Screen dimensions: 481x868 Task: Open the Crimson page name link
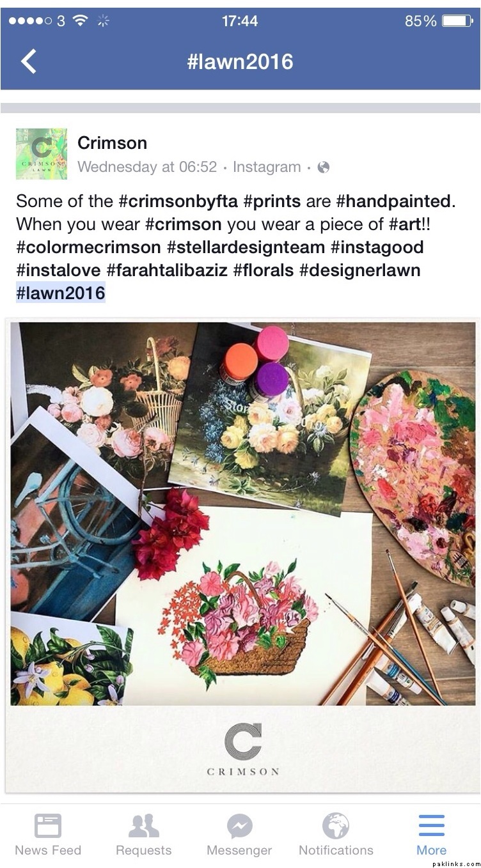pyautogui.click(x=112, y=143)
